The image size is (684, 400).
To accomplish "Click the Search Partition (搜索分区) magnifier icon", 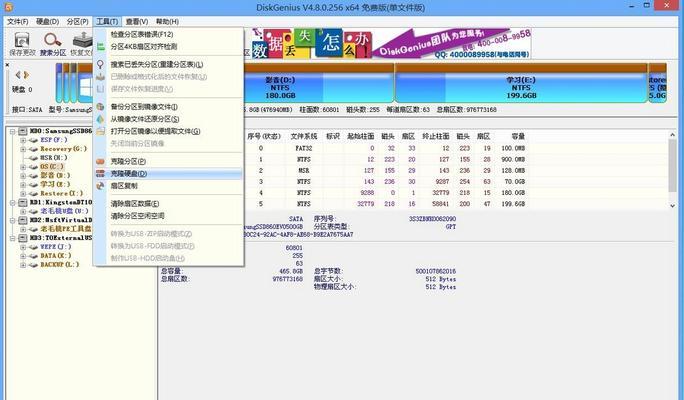I will [53, 40].
